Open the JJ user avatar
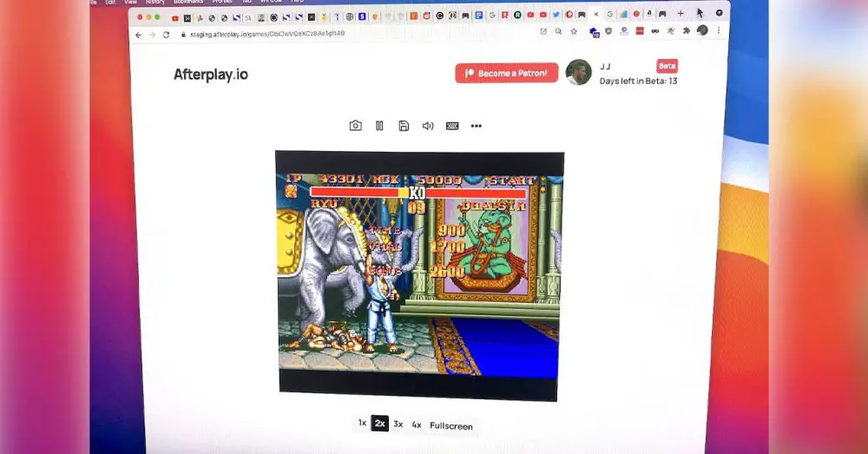The height and width of the screenshot is (454, 868). (x=578, y=73)
